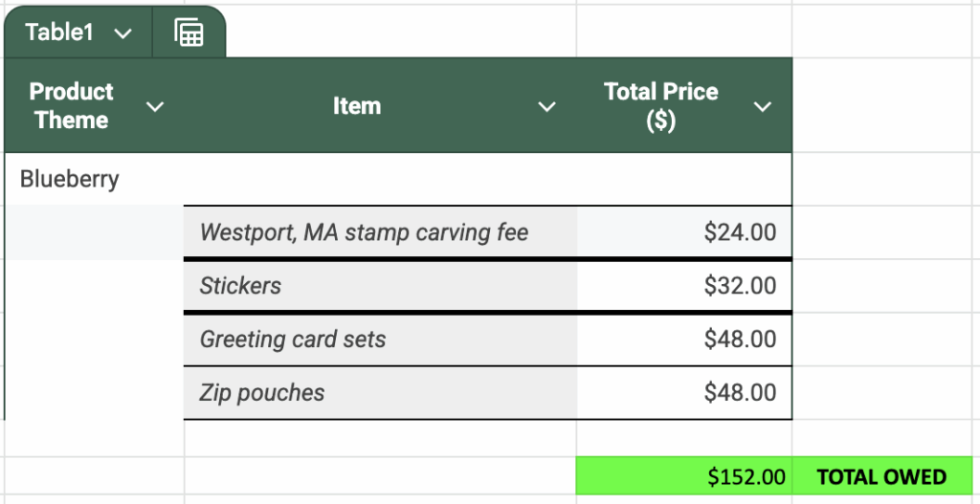Open the Table1 name dropdown chevron
The height and width of the screenshot is (504, 980).
coord(122,33)
